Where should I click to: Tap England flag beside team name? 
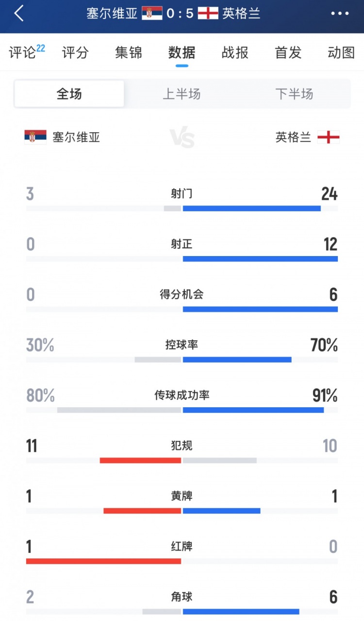tap(329, 137)
